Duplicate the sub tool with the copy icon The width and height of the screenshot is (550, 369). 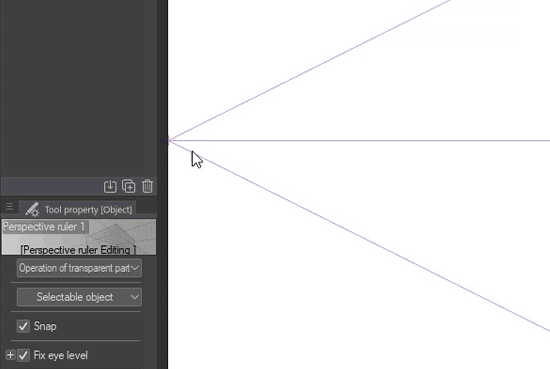coord(128,186)
